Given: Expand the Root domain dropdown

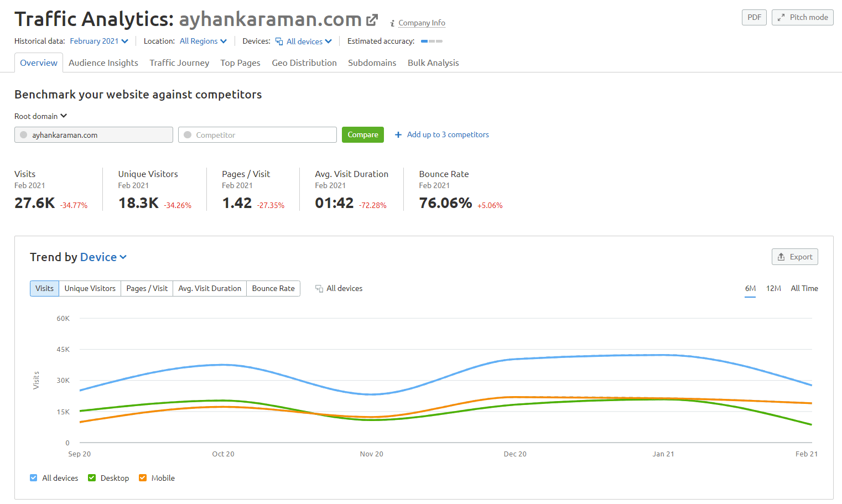Looking at the screenshot, I should [41, 116].
